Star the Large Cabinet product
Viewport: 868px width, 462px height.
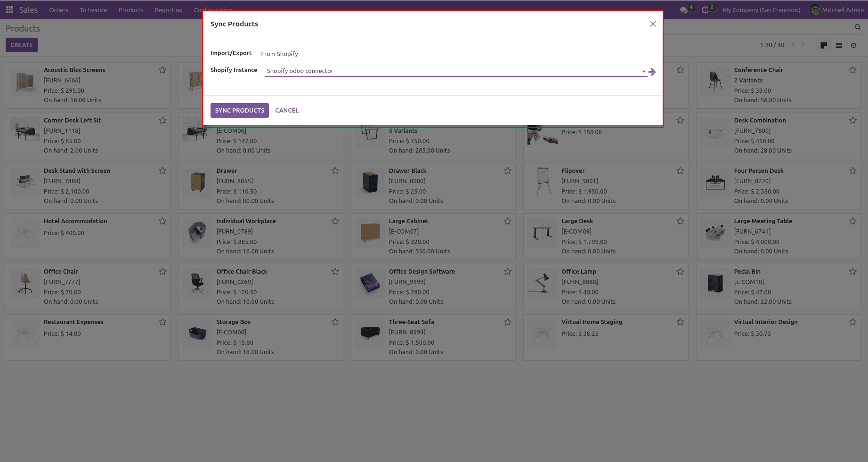click(x=508, y=221)
